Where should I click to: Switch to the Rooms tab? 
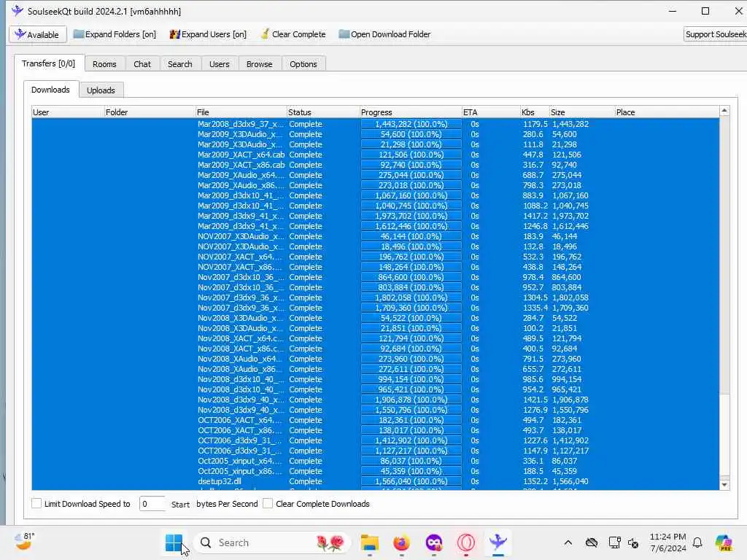point(104,64)
